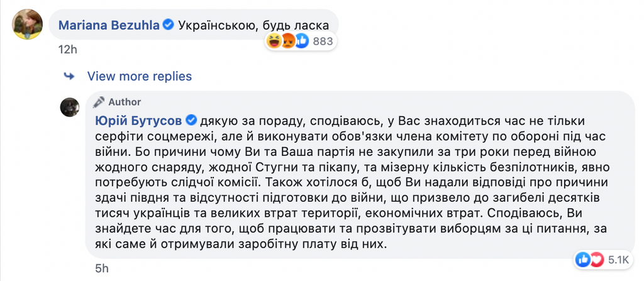Screen dimensions: 644x281
Task: Click the 12h comment timestamp
Action: pyautogui.click(x=66, y=50)
